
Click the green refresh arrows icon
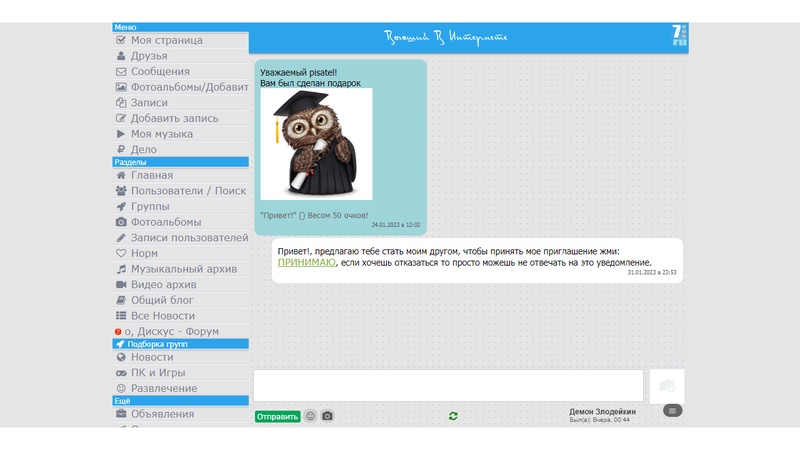[453, 416]
